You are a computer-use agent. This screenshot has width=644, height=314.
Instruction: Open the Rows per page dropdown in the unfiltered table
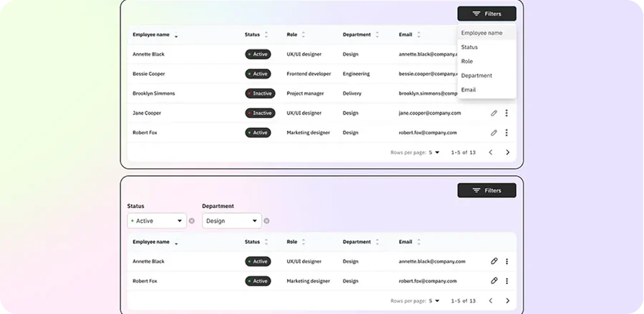pos(435,152)
